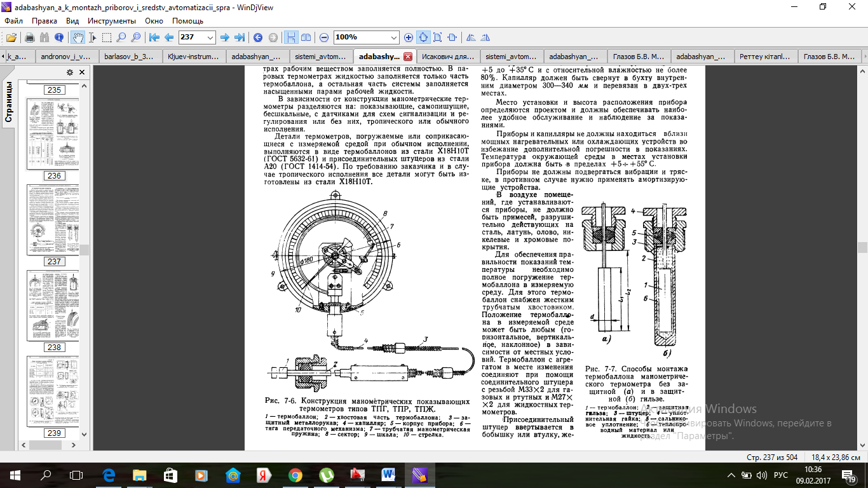Go to the first page
Viewport: 868px width, 488px height.
coord(154,37)
